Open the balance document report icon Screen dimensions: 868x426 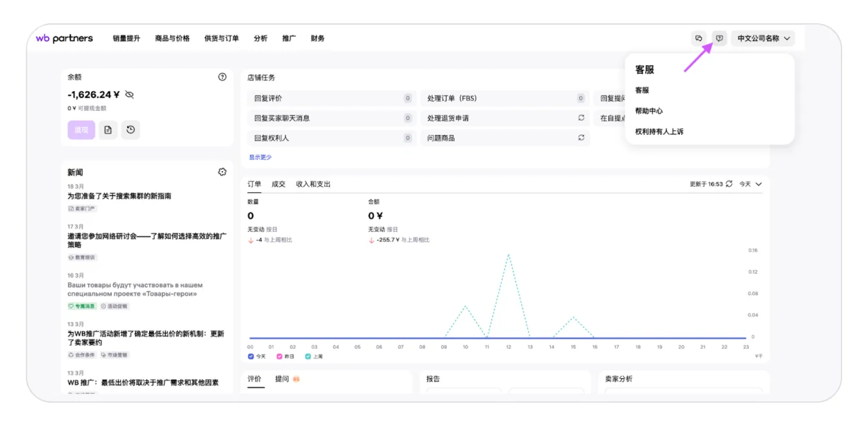pos(108,130)
